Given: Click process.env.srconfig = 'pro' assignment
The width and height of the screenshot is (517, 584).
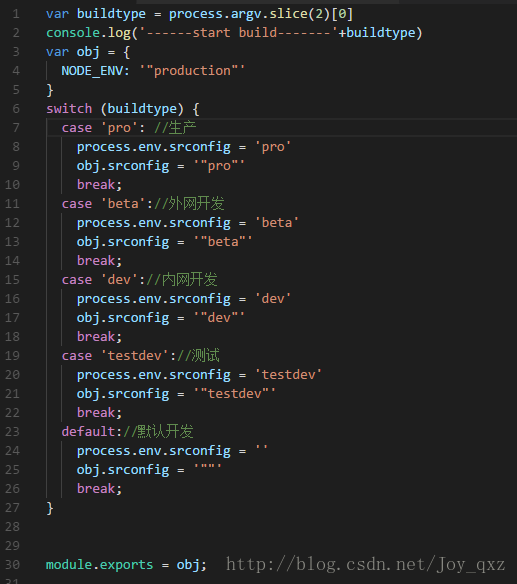Looking at the screenshot, I should pos(184,147).
